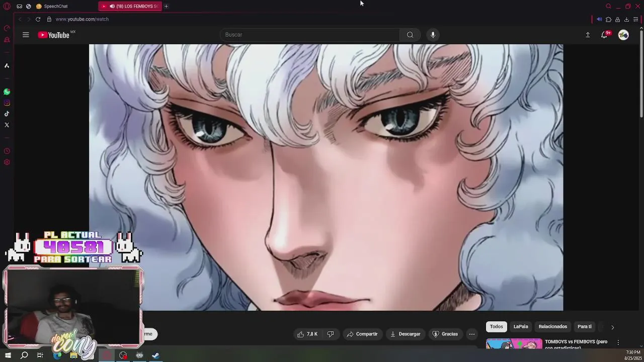
Task: View site security lock info
Action: pyautogui.click(x=49, y=19)
